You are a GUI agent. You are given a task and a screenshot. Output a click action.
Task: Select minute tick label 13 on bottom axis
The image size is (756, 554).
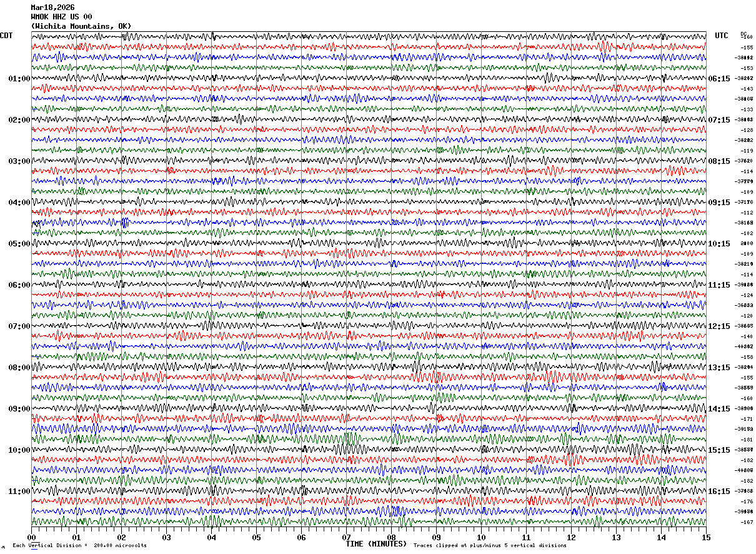tap(616, 537)
